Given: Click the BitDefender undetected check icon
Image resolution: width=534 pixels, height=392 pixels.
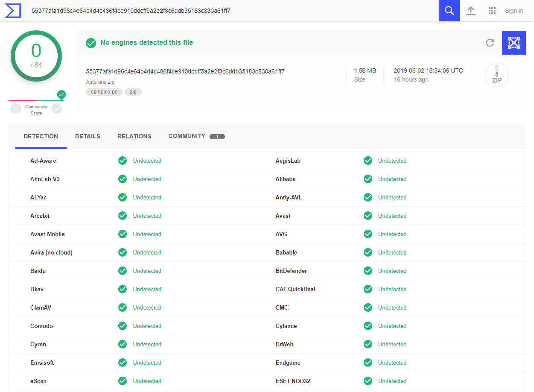Looking at the screenshot, I should (368, 271).
